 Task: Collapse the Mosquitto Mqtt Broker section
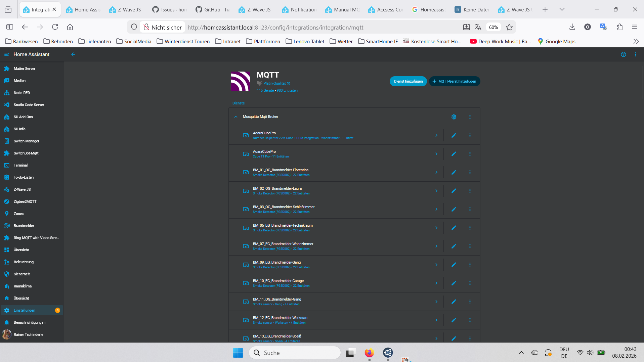pos(236,117)
